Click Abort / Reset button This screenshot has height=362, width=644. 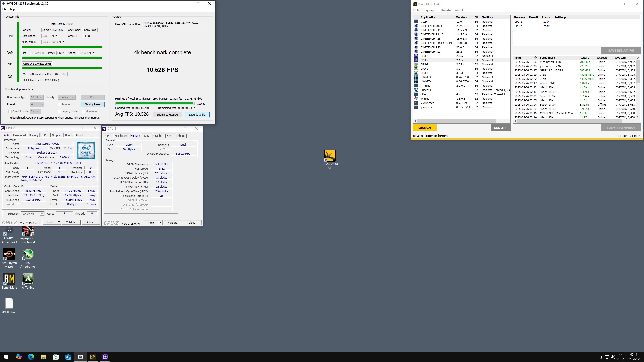point(93,104)
